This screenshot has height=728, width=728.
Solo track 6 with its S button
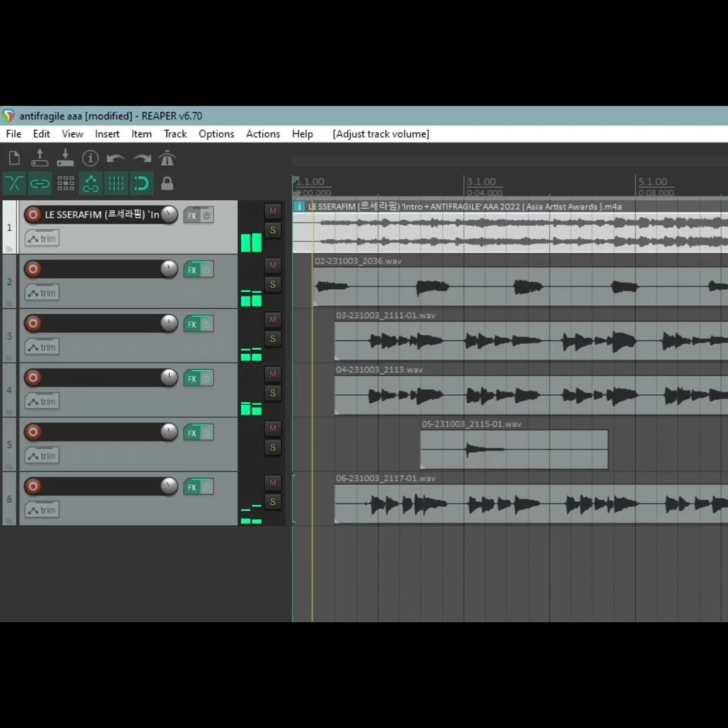coord(272,502)
